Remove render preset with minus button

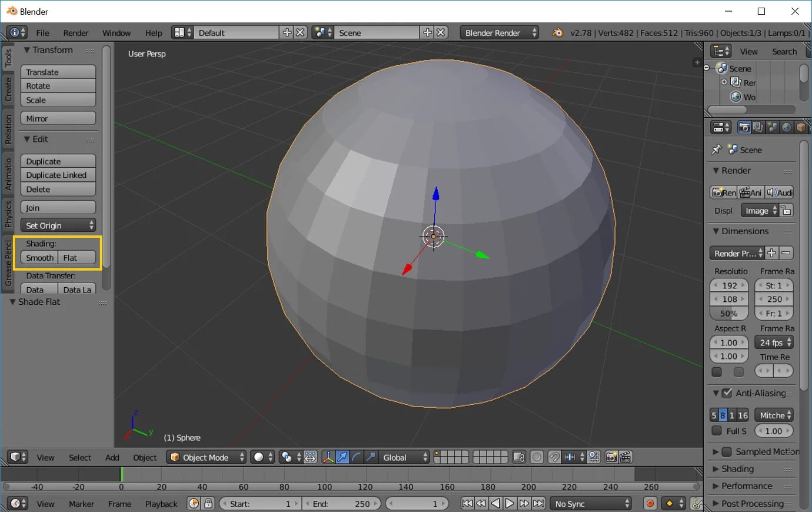[786, 253]
